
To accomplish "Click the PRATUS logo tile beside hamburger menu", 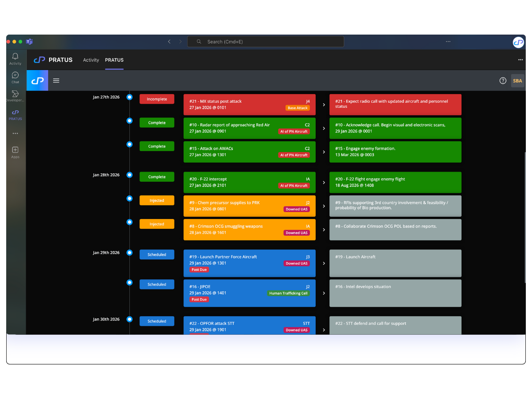I will pos(37,81).
